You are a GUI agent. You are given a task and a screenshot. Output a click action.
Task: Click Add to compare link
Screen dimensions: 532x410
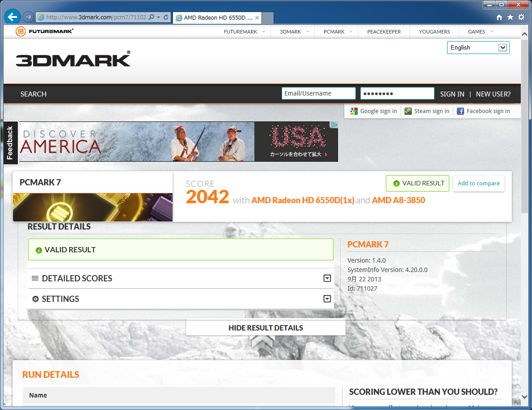point(478,183)
